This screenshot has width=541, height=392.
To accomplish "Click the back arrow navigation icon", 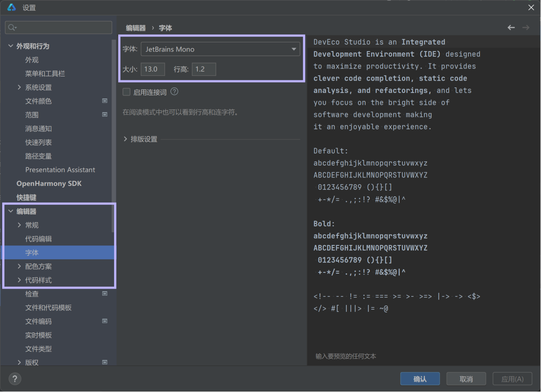I will tap(511, 28).
